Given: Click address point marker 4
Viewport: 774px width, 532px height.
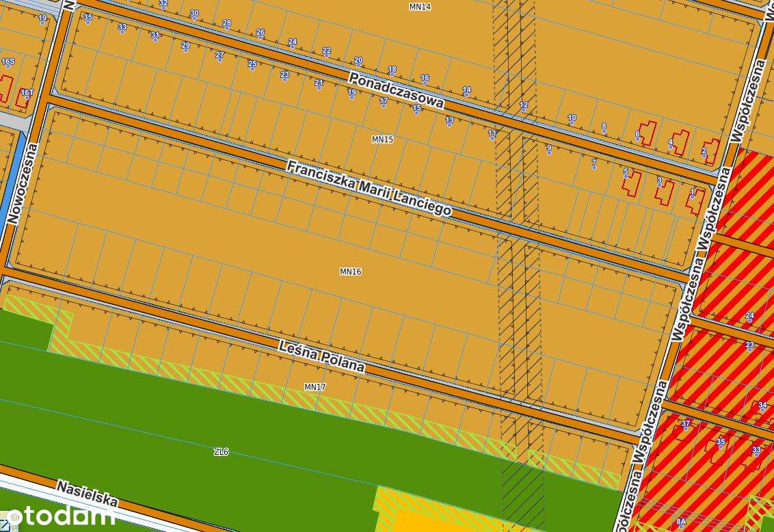Looking at the screenshot, I should click(670, 144).
